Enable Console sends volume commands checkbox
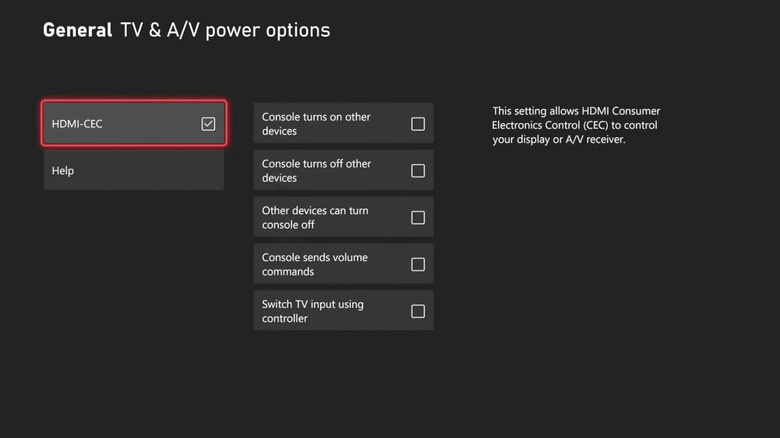780x438 pixels. click(x=418, y=265)
